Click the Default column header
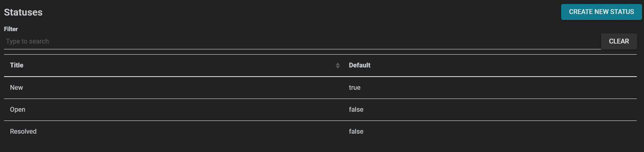Screen dimensions: 644x152 [x=359, y=65]
